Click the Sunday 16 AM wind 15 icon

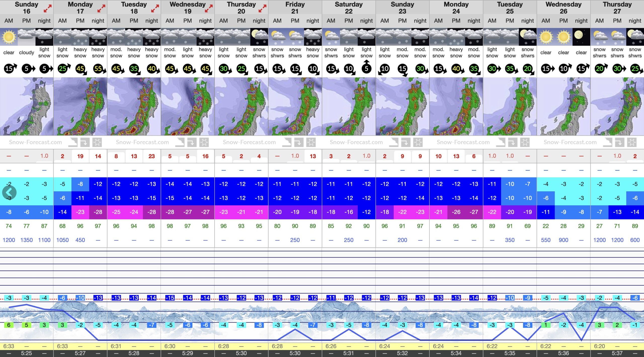[x=11, y=68]
